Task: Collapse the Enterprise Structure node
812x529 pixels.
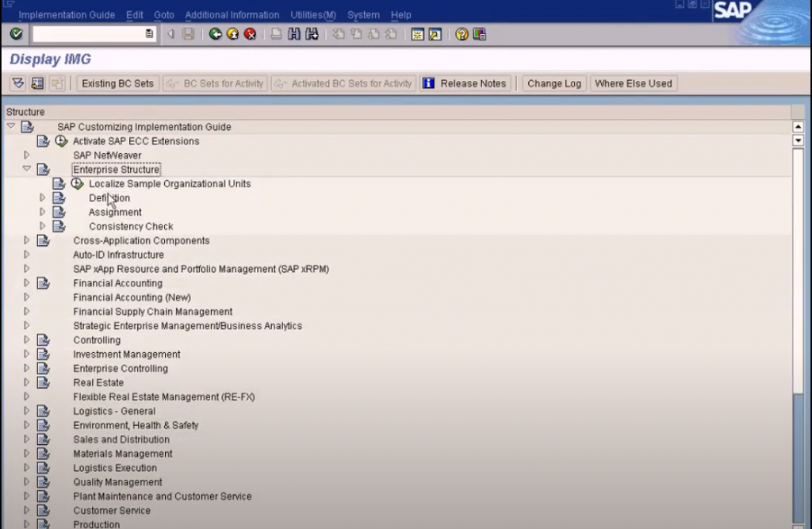Action: [26, 169]
